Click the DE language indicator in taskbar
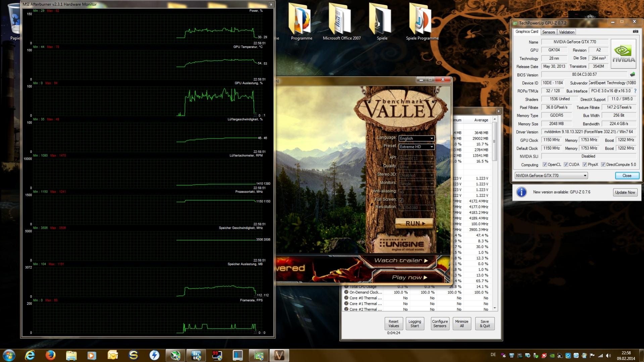The image size is (644, 362). pos(493,355)
